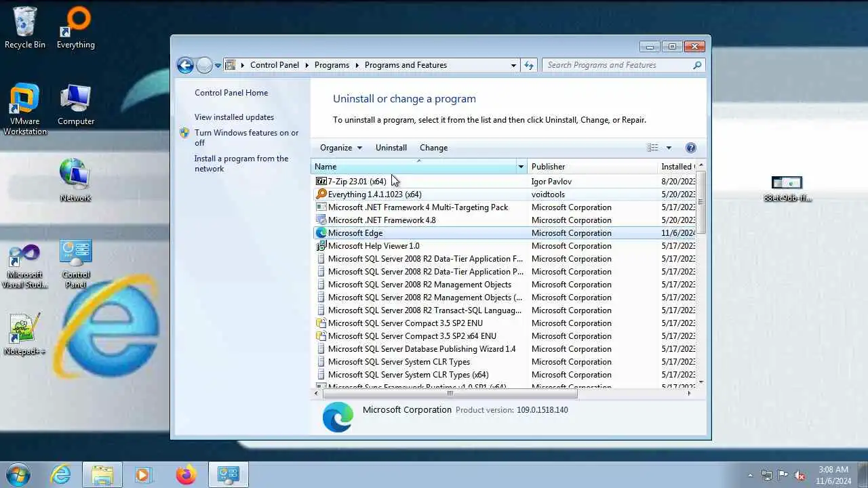Open Turn Windows features on or off
The width and height of the screenshot is (868, 488).
coord(246,138)
